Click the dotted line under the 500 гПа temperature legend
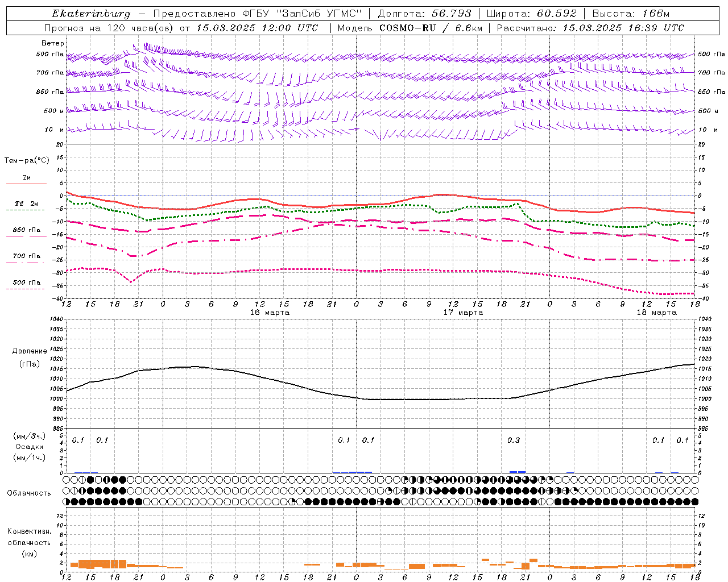The height and width of the screenshot is (582, 728). (25, 289)
